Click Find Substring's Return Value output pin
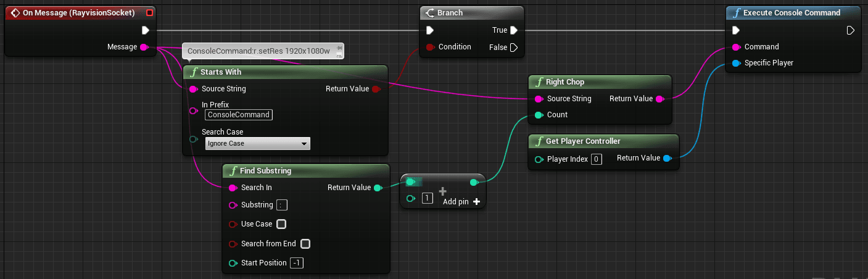 (378, 188)
